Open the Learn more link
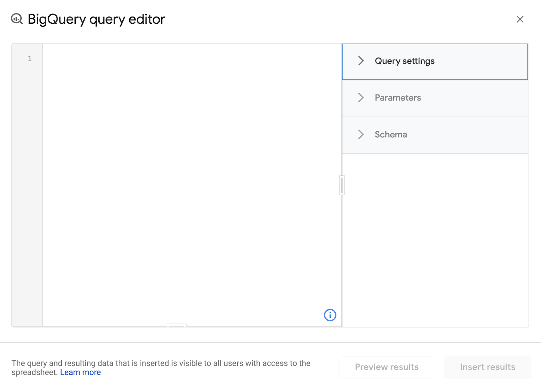 (80, 372)
